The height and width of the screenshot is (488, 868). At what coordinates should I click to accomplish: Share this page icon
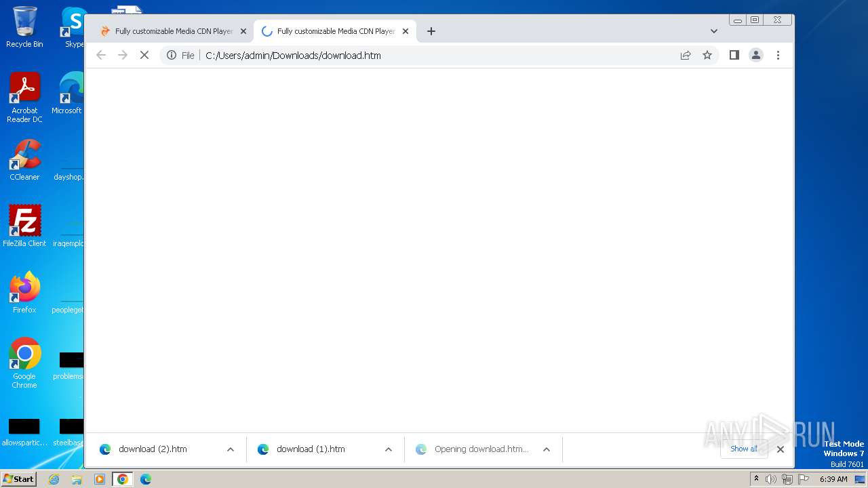686,56
